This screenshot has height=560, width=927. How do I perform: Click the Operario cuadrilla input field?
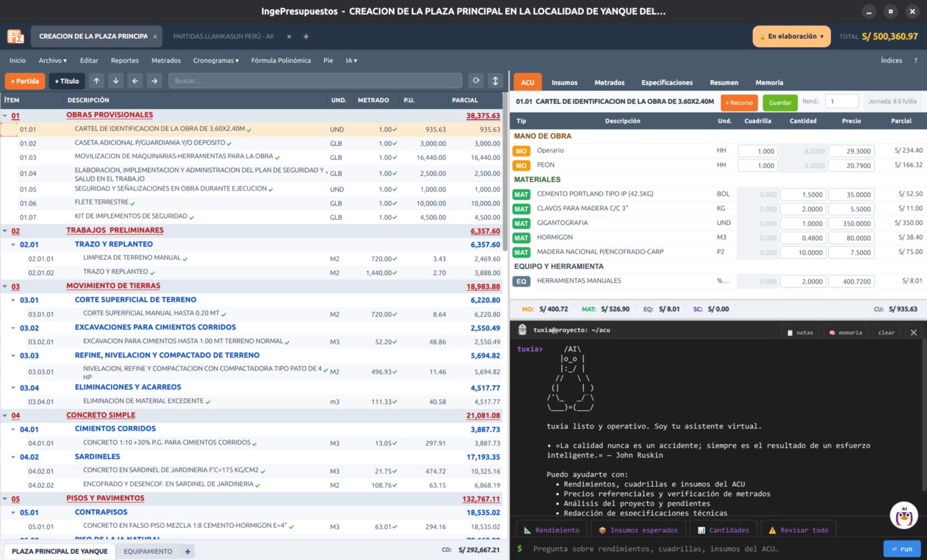(x=758, y=151)
